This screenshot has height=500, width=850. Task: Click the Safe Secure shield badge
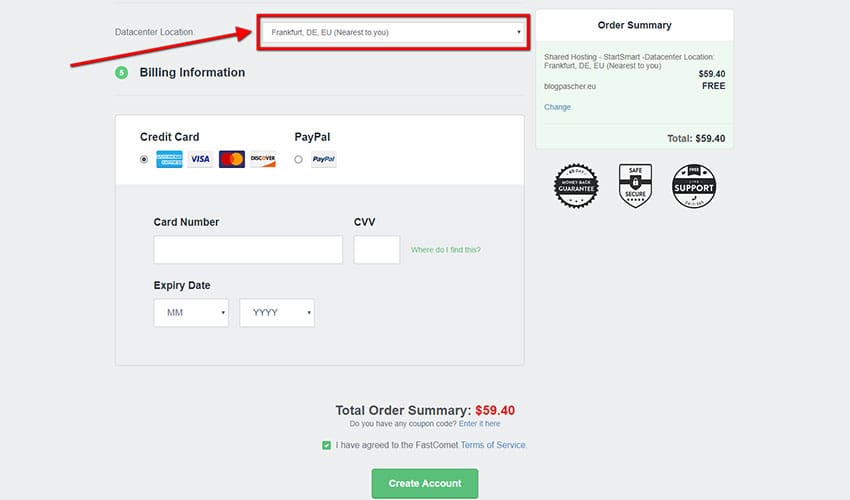click(x=635, y=186)
